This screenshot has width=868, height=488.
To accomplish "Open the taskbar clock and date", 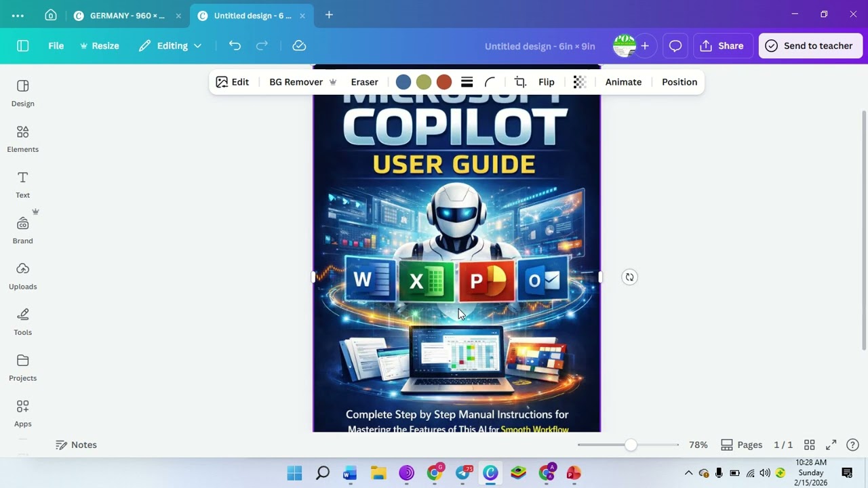I will click(811, 473).
